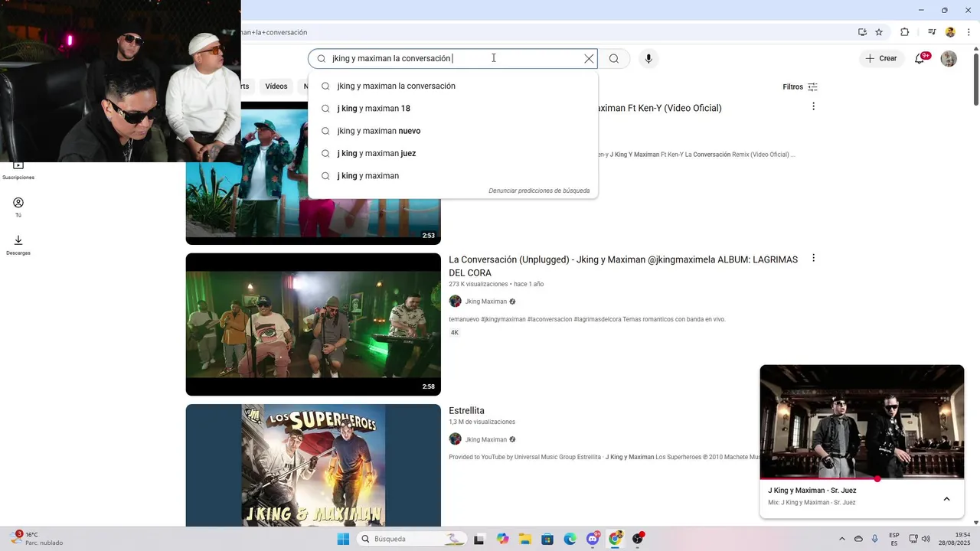Open Copilot from the taskbar
Screen dimensions: 980x551
point(502,539)
